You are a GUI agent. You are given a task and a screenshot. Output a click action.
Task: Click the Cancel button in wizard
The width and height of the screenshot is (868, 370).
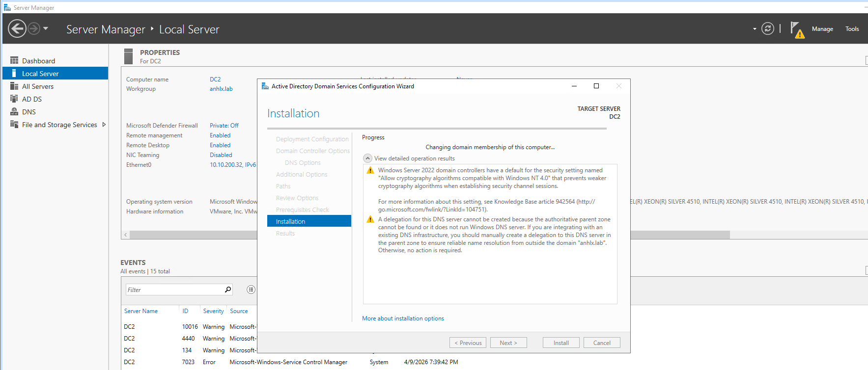601,343
